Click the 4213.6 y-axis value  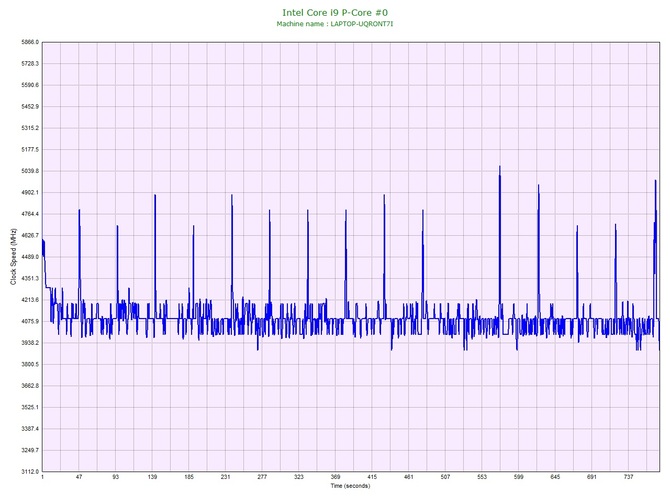point(30,300)
